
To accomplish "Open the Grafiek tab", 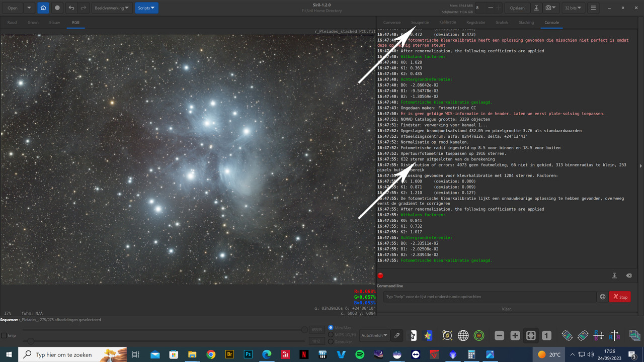I will (x=502, y=23).
